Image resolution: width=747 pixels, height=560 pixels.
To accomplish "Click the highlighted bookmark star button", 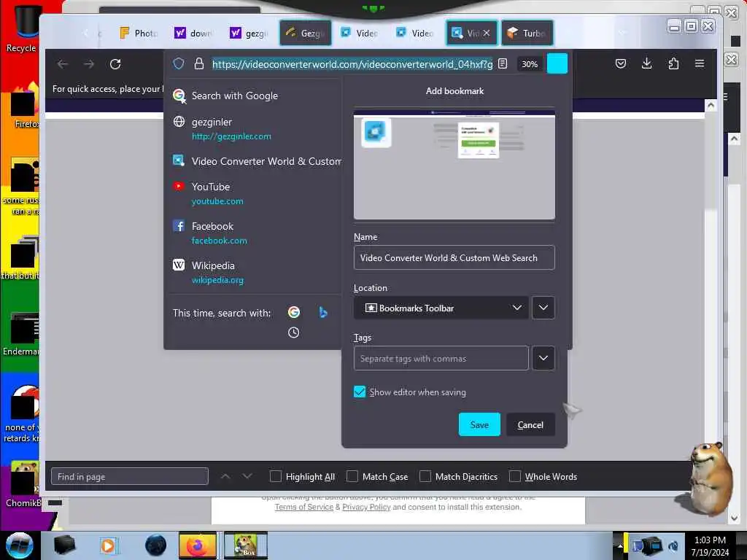I will click(x=557, y=64).
